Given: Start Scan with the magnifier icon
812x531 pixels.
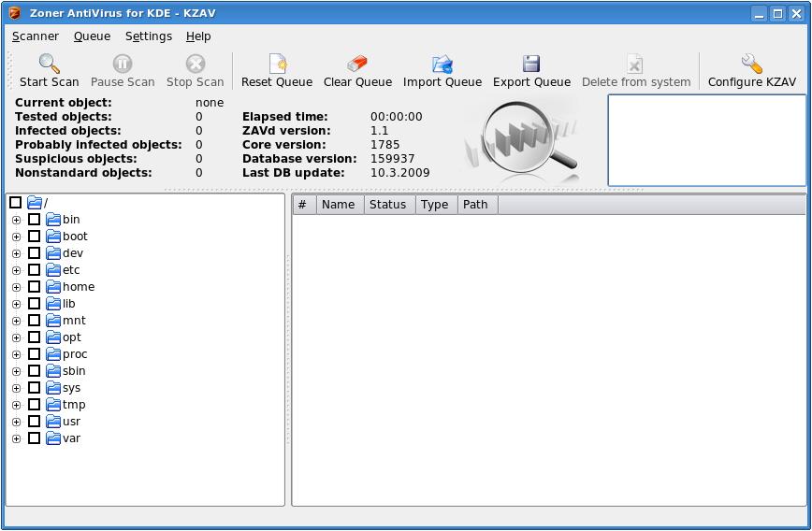Looking at the screenshot, I should (x=50, y=65).
